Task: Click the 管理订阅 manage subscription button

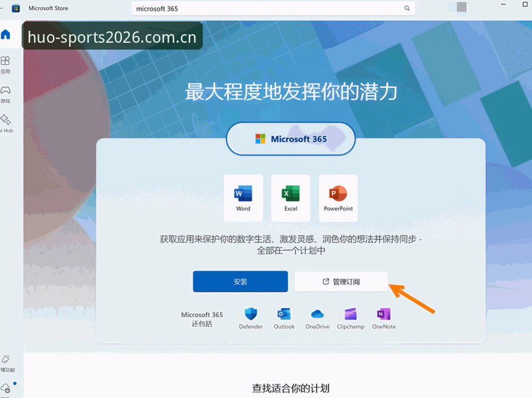Action: pos(341,282)
